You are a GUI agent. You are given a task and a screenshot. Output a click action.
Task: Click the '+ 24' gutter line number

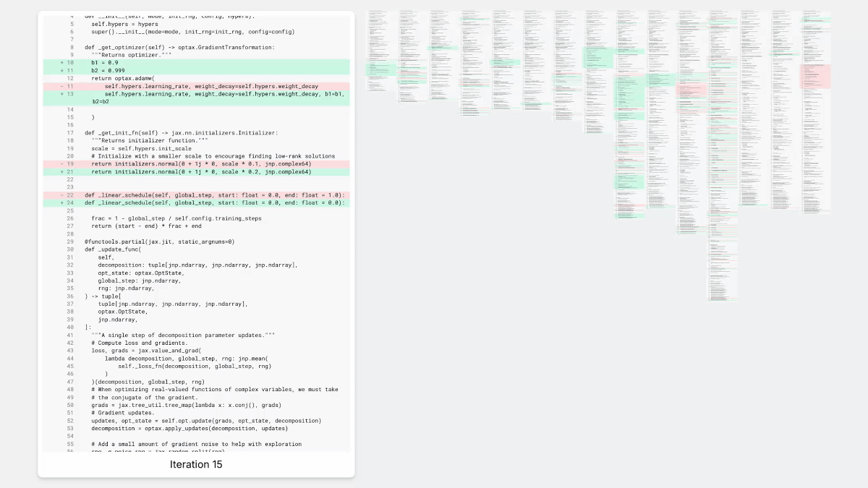tap(67, 203)
